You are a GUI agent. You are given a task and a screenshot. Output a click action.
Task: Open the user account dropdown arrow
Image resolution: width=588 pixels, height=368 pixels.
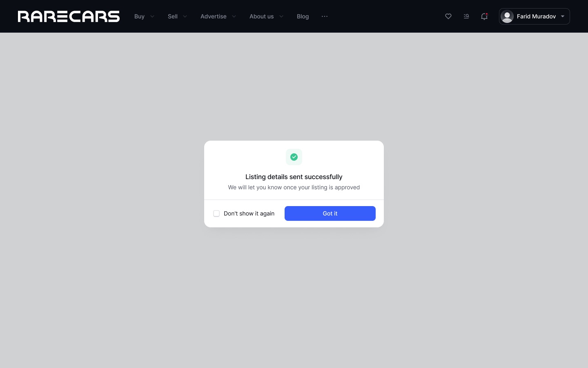pos(563,16)
